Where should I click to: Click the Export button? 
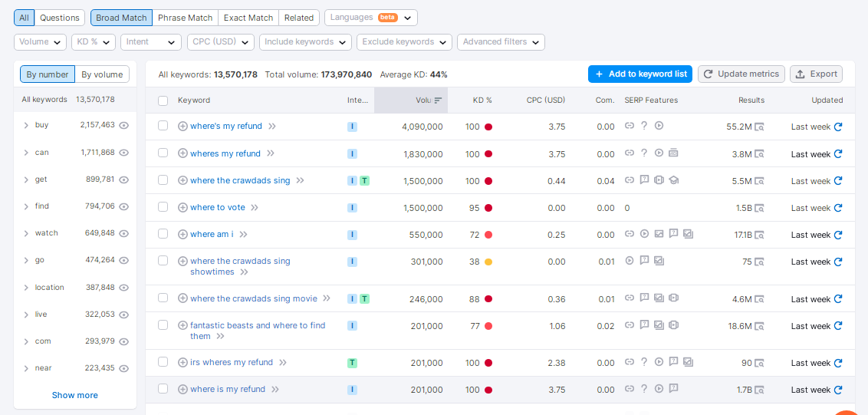point(816,74)
